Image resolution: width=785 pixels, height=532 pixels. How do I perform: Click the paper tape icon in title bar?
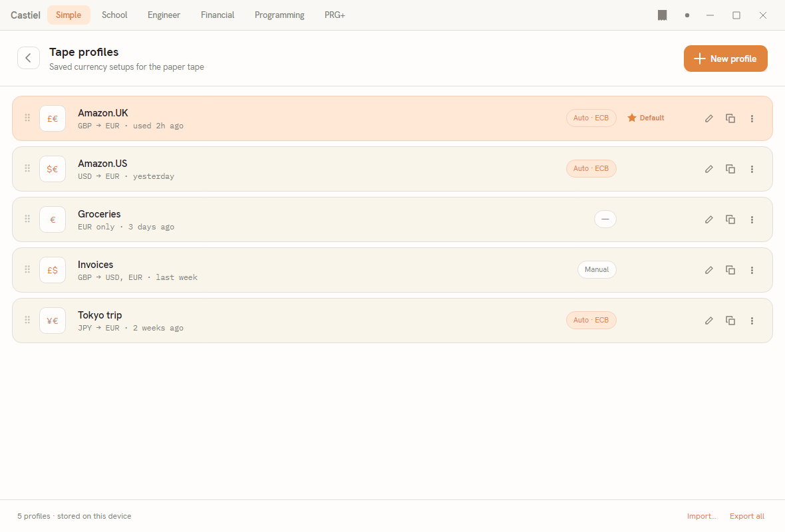point(663,15)
